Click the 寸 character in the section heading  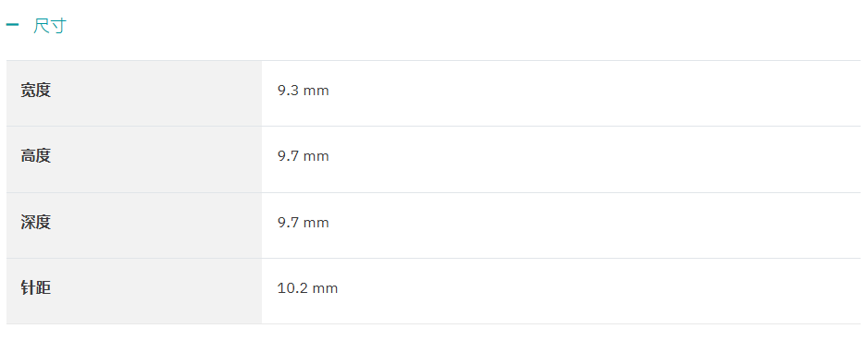tap(58, 26)
